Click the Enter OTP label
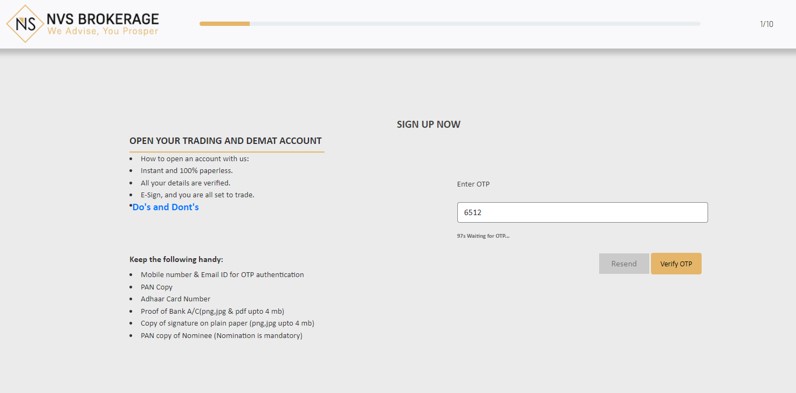796x393 pixels. click(x=473, y=184)
